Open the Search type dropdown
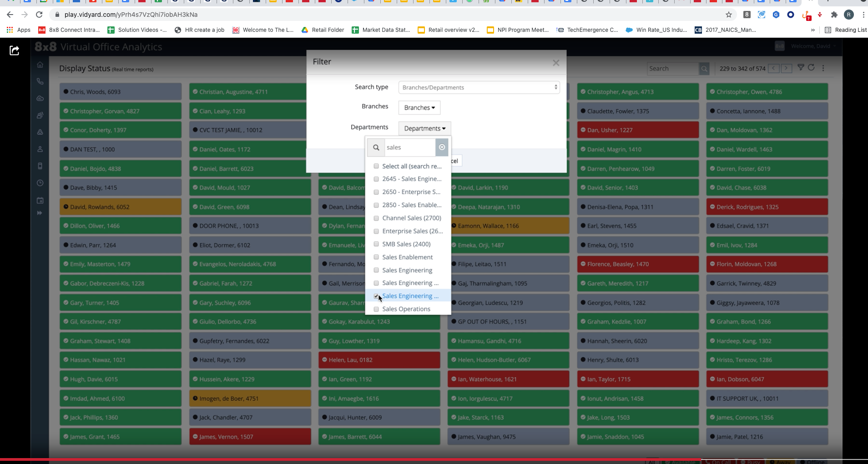The height and width of the screenshot is (464, 868). point(479,87)
